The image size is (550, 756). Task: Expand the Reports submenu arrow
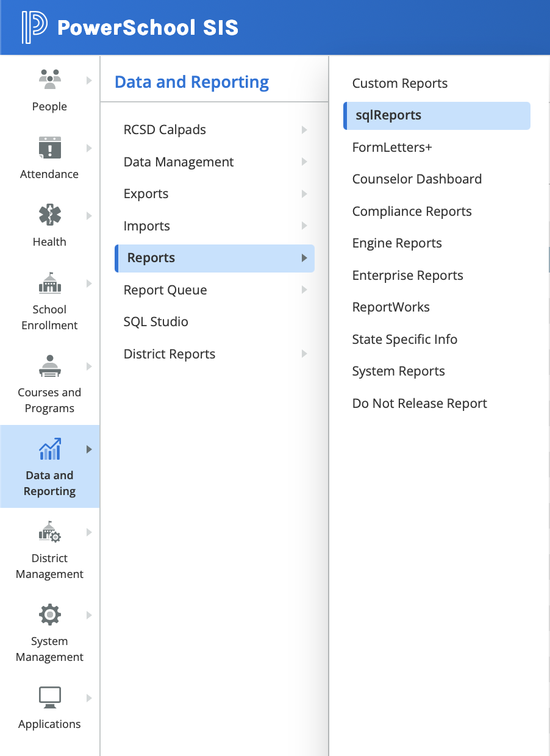[304, 258]
